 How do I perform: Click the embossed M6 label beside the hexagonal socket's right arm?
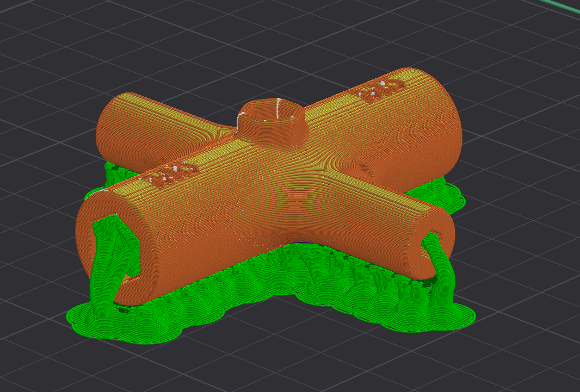[382, 90]
